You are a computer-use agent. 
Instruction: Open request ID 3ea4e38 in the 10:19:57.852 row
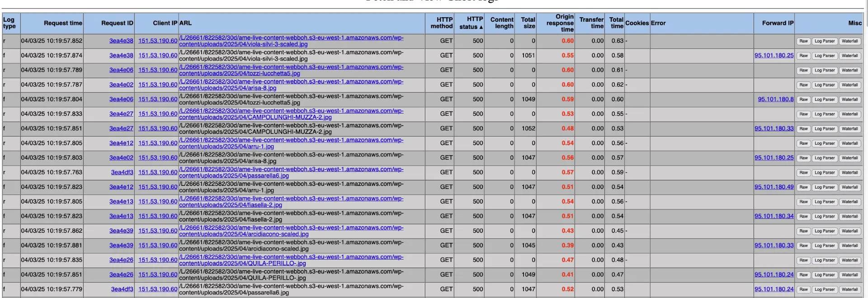pyautogui.click(x=121, y=41)
